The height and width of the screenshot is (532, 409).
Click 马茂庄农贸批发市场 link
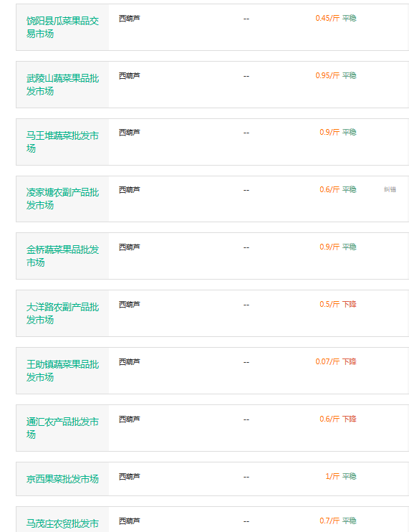tap(63, 523)
